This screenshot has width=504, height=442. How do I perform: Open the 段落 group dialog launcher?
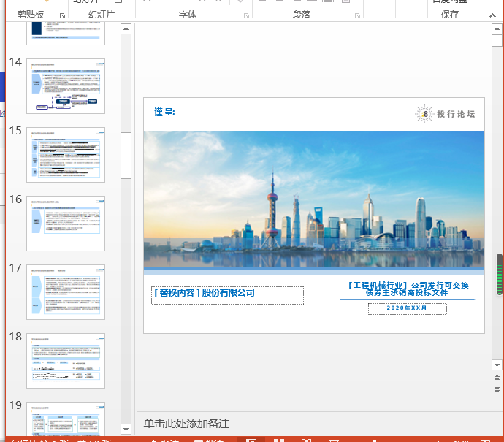pos(357,15)
